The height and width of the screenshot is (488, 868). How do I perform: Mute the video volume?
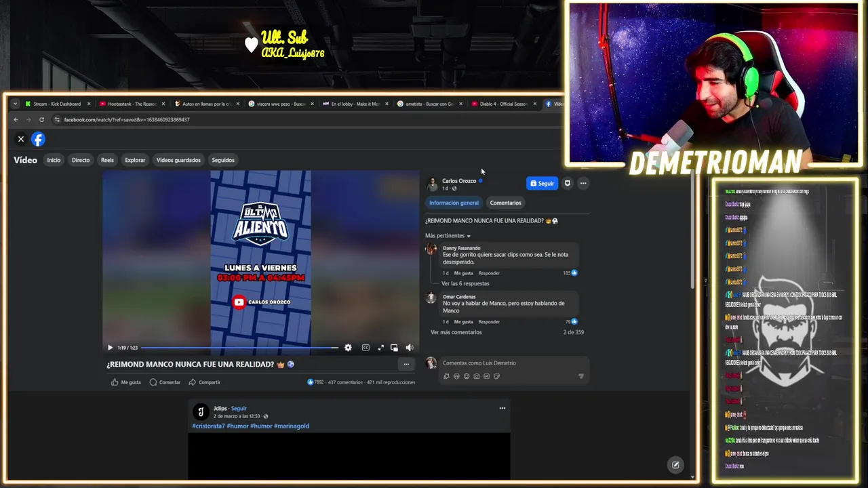(x=410, y=348)
